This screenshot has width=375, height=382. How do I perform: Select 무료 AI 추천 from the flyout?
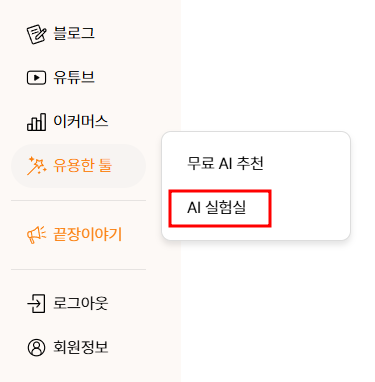point(225,163)
